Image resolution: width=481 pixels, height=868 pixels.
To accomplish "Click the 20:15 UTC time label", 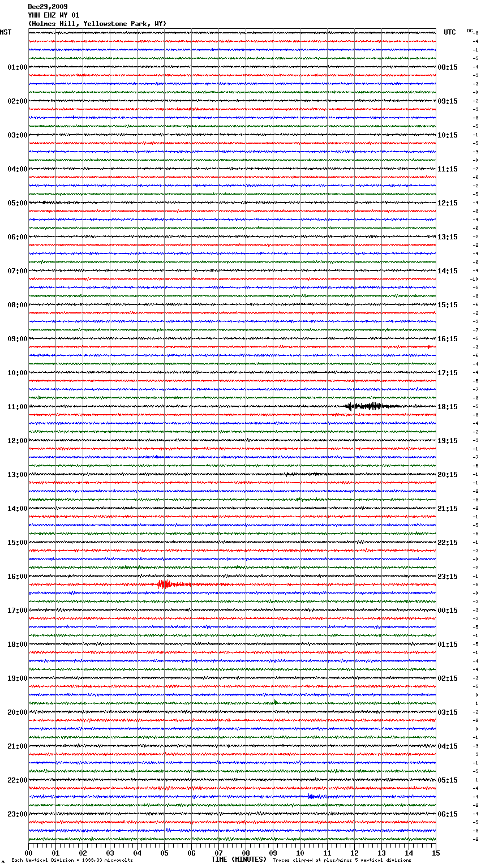I will click(x=448, y=475).
